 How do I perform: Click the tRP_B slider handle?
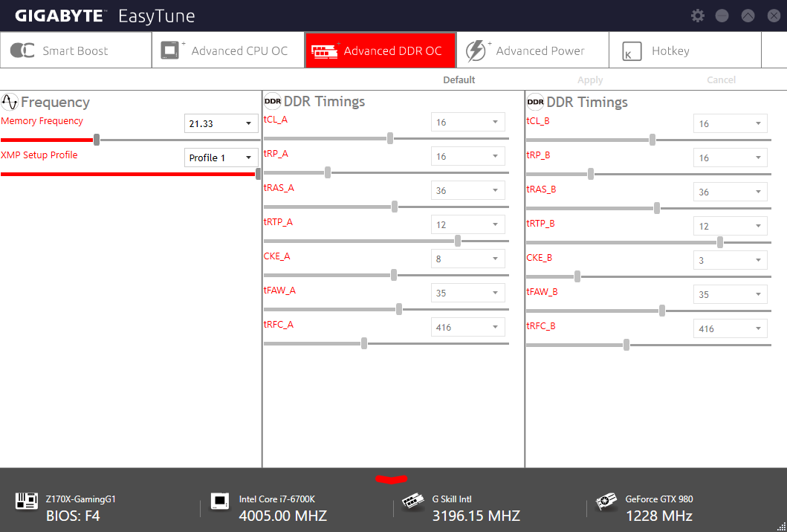point(591,174)
